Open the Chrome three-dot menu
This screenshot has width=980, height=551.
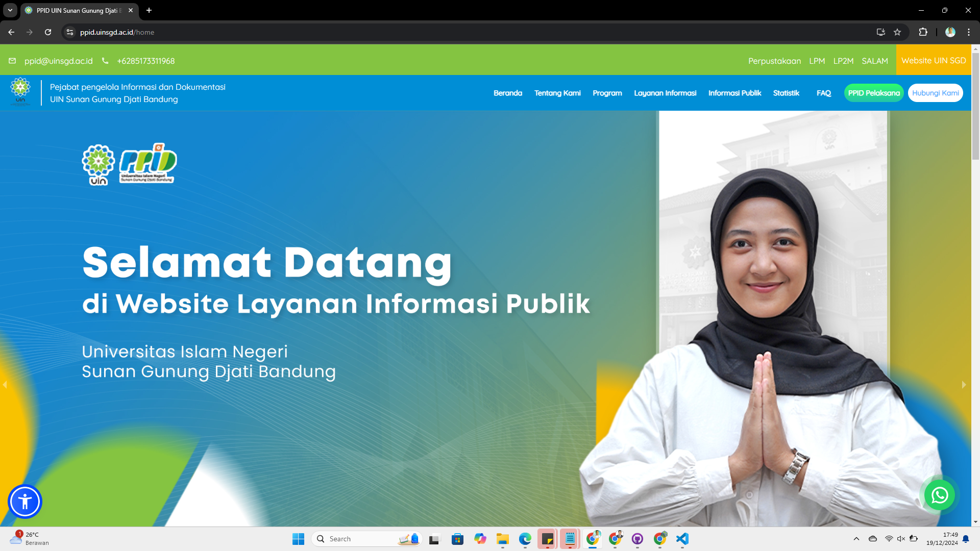969,32
